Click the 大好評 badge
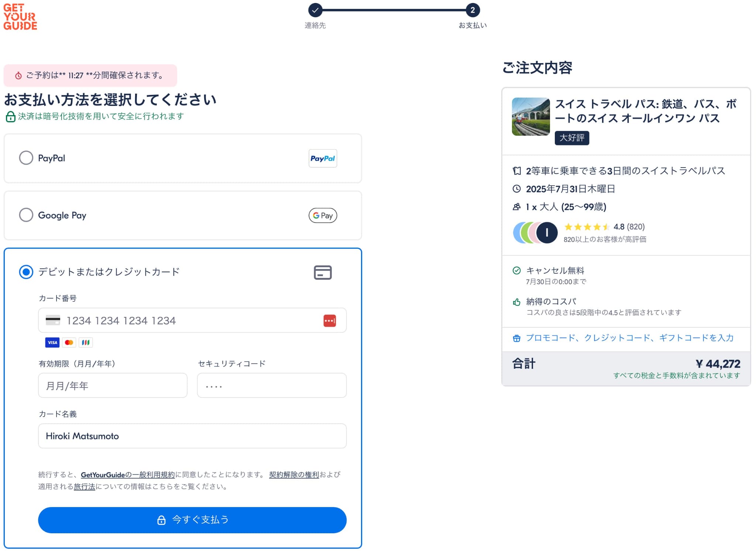The width and height of the screenshot is (756, 551). pyautogui.click(x=572, y=138)
